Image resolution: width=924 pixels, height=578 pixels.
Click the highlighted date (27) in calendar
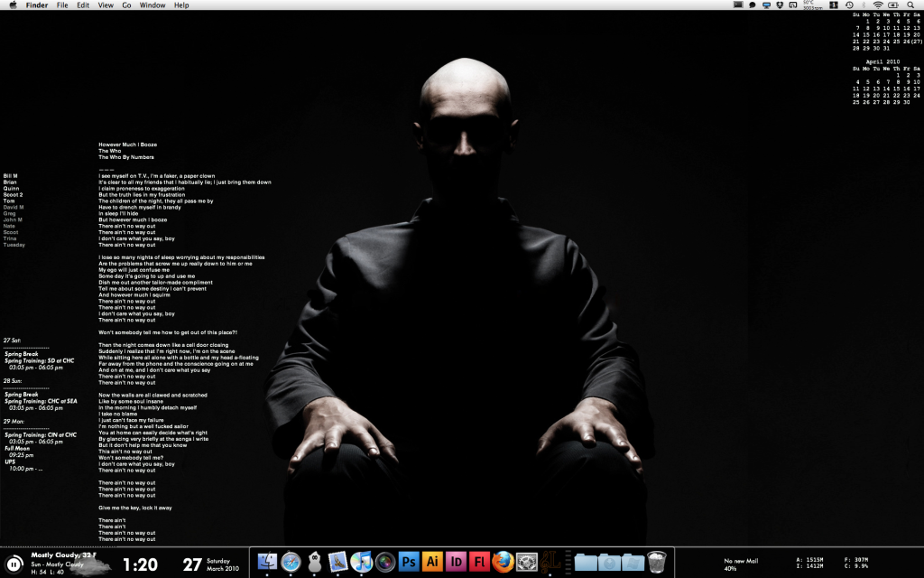(917, 42)
